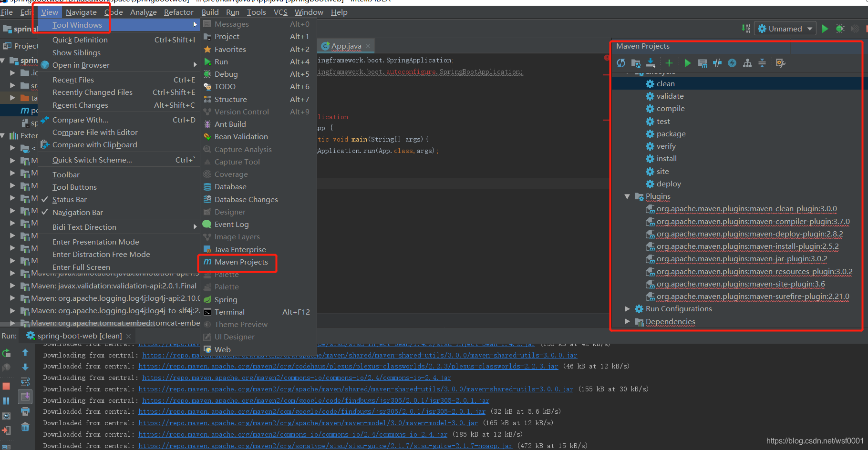
Task: Clear all console output trash icon
Action: pyautogui.click(x=25, y=427)
